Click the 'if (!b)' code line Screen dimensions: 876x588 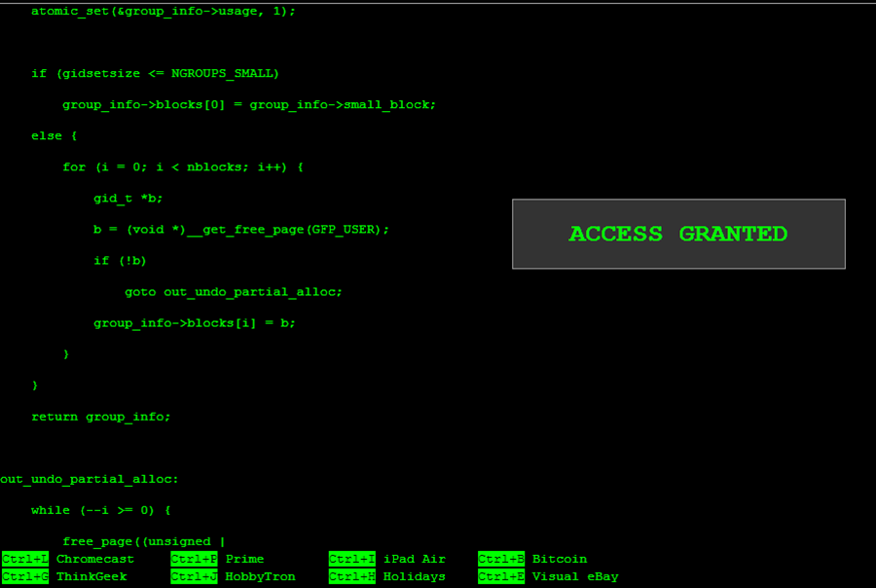coord(120,261)
